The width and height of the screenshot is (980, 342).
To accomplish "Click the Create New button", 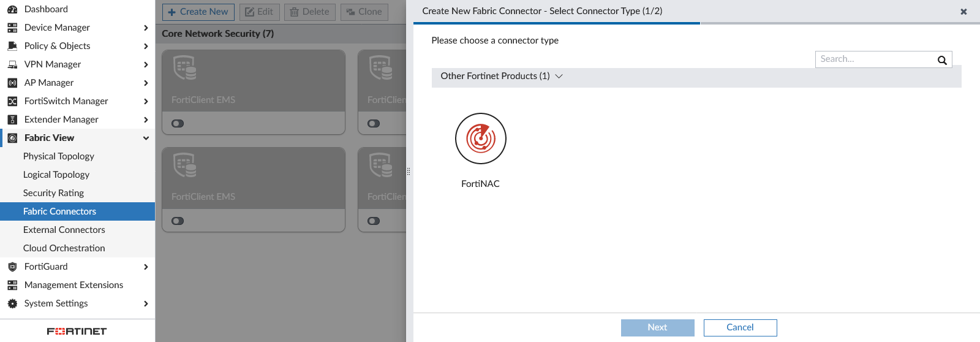I will [x=198, y=12].
